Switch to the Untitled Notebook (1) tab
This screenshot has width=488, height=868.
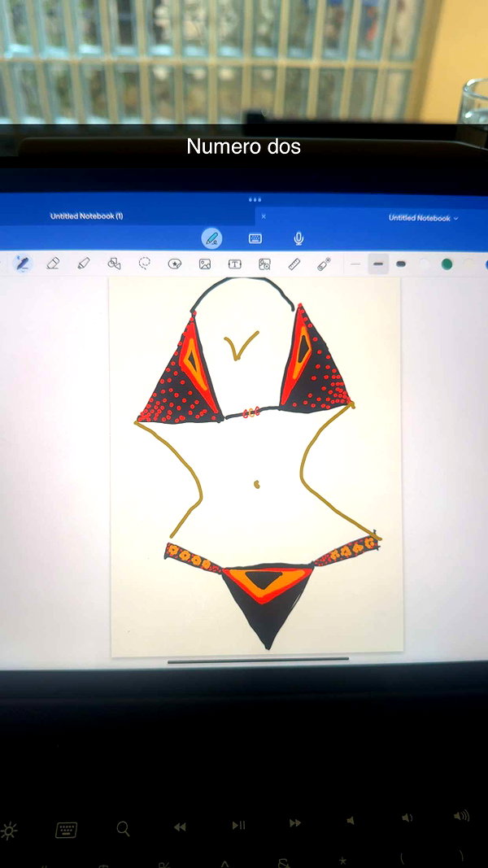pyautogui.click(x=87, y=216)
